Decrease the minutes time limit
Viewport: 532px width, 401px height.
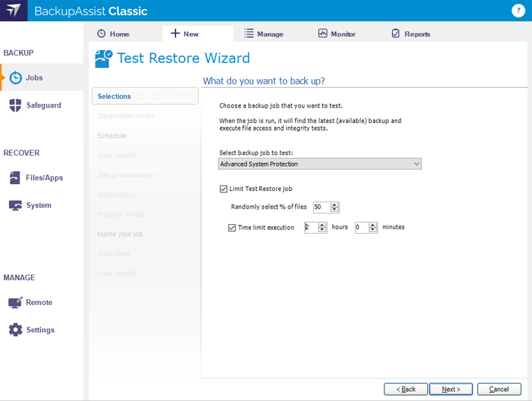click(372, 230)
